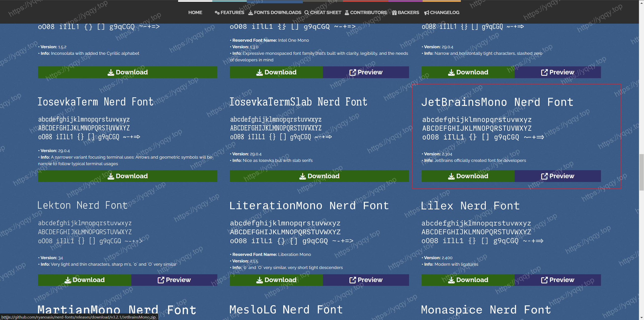Image resolution: width=644 pixels, height=320 pixels.
Task: Open the HOME nav item
Action: (195, 12)
